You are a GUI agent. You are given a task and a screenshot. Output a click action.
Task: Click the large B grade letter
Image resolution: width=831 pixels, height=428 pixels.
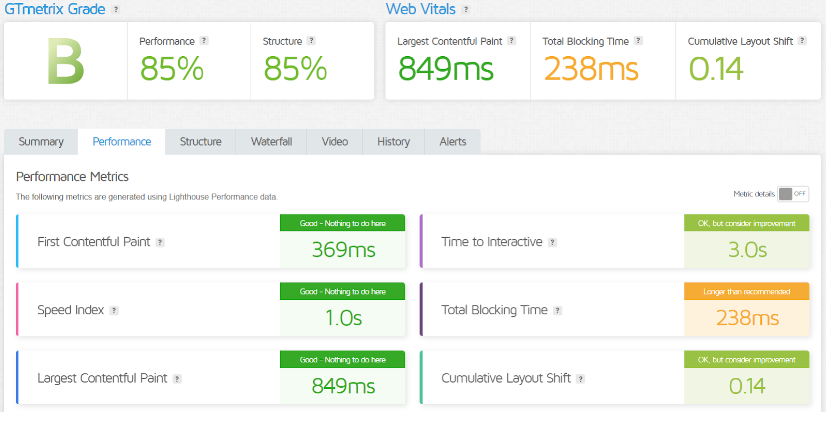(66, 61)
